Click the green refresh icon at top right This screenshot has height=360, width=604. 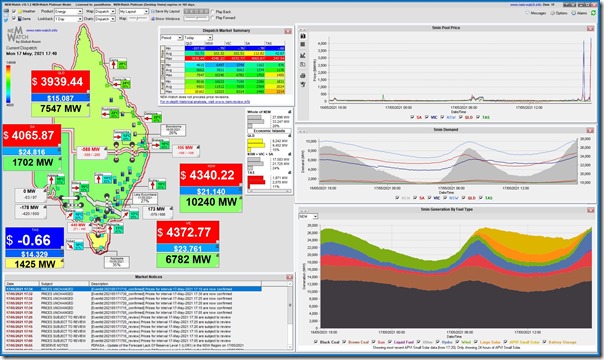point(594,13)
